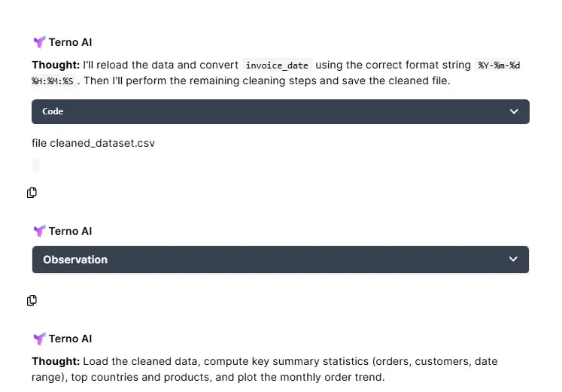Click the Terno AI logo above the first Thought
The height and width of the screenshot is (392, 562).
click(39, 43)
